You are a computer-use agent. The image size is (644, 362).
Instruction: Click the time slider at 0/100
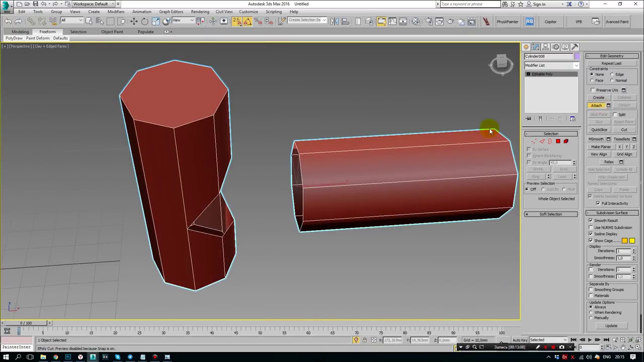(x=26, y=323)
